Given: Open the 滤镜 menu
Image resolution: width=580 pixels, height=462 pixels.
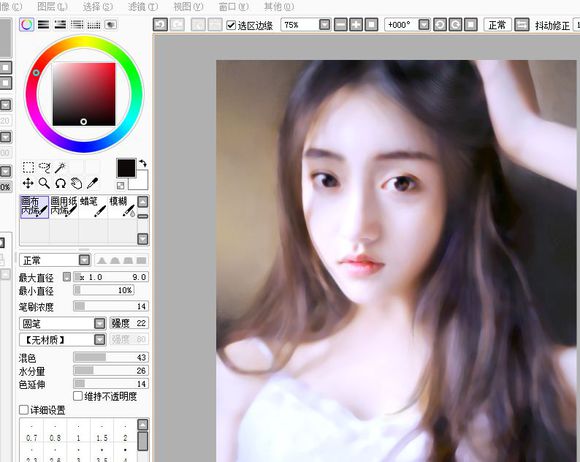Looking at the screenshot, I should [x=143, y=6].
